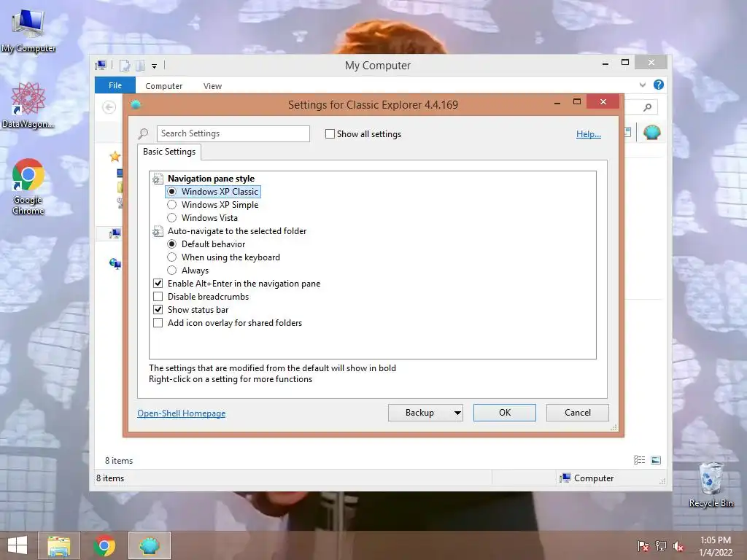Click the back arrow in My Computer window
Image resolution: width=747 pixels, height=560 pixels.
[109, 107]
